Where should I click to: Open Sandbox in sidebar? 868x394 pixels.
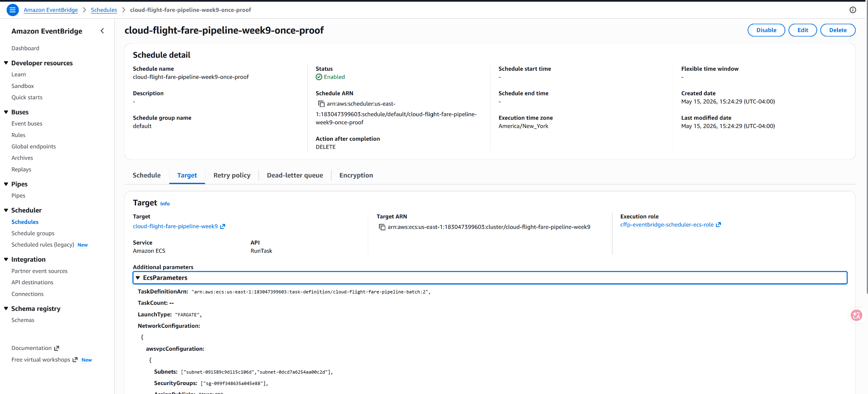point(22,86)
